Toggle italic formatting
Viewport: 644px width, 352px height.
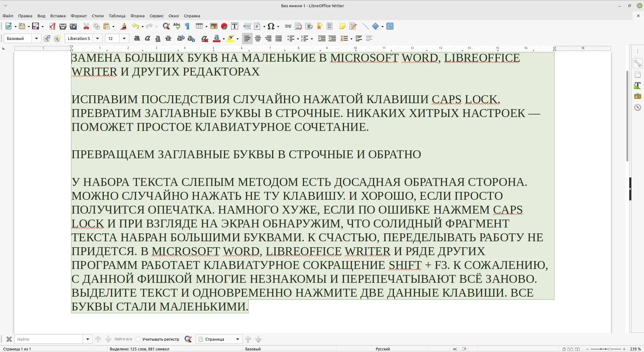[x=147, y=38]
